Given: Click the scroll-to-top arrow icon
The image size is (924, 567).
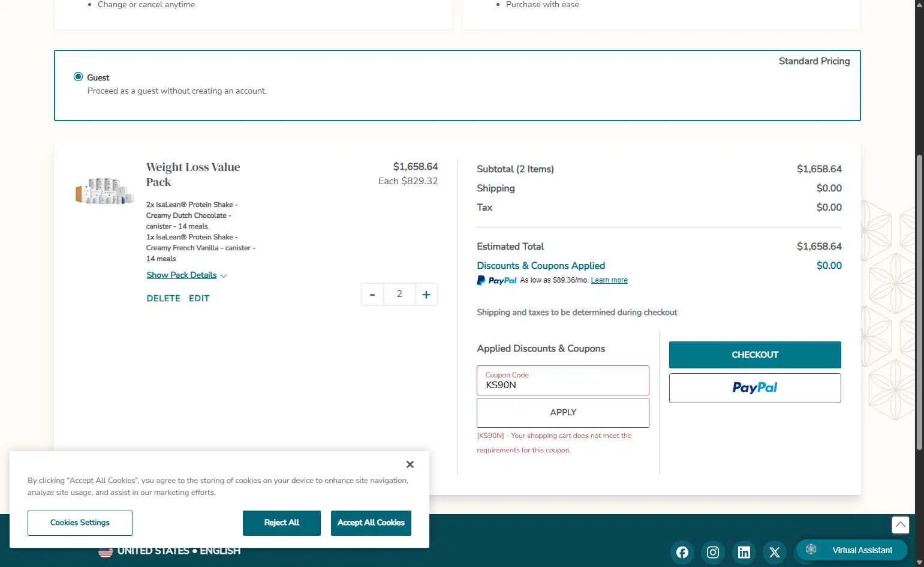Looking at the screenshot, I should pyautogui.click(x=900, y=525).
